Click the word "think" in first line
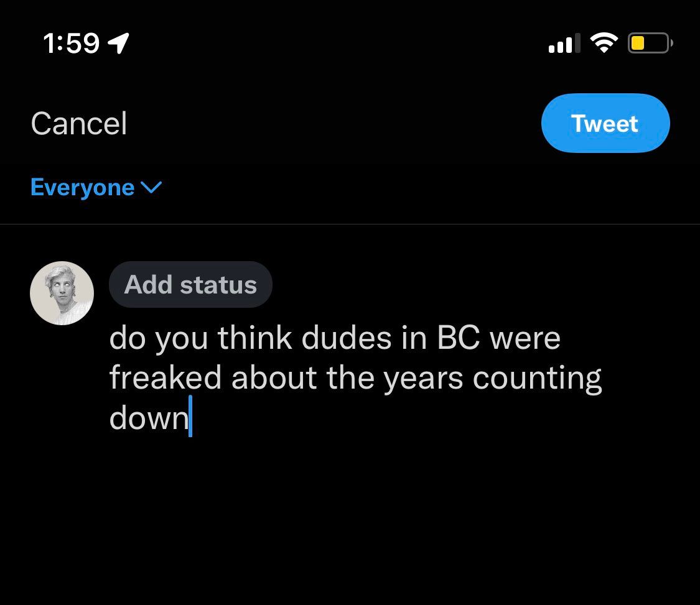Image resolution: width=700 pixels, height=605 pixels. (255, 337)
